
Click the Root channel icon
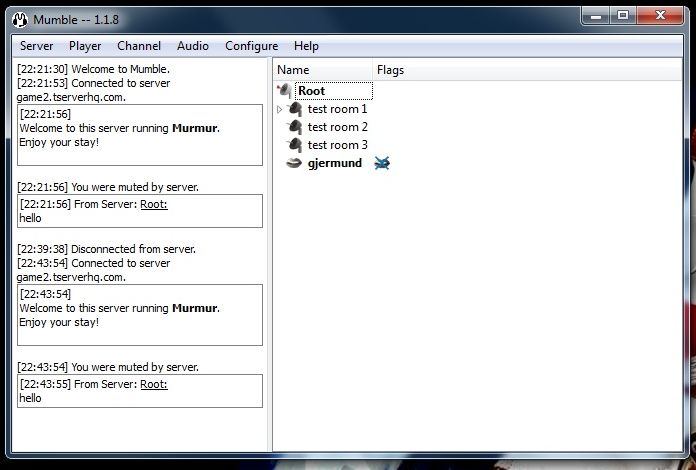[285, 91]
